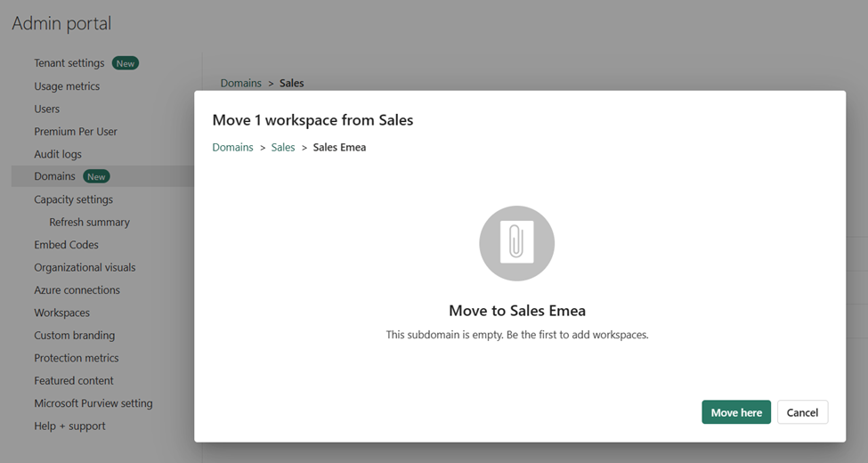Open Organizational visuals page
Viewport: 868px width, 463px height.
click(85, 267)
